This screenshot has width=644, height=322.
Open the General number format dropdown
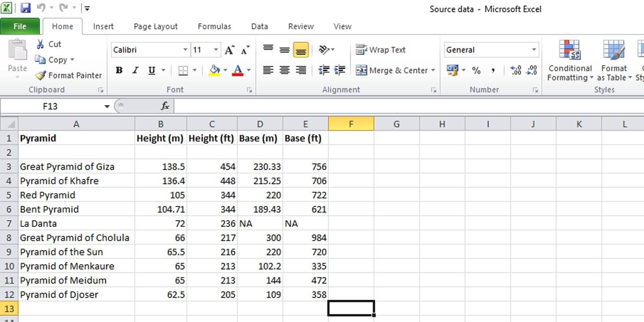pos(534,50)
